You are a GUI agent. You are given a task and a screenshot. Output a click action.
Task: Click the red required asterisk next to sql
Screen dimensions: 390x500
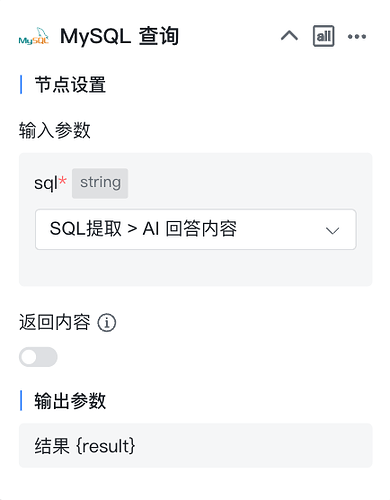pos(63,180)
